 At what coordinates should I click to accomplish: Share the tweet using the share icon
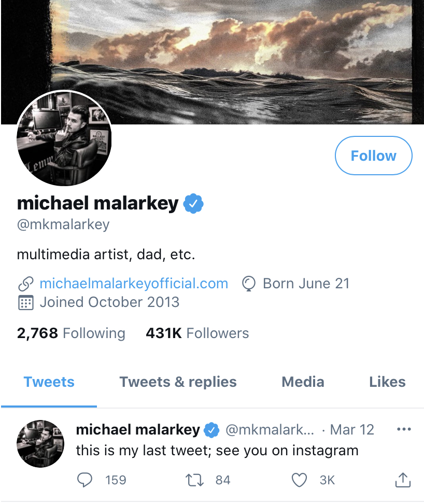click(403, 480)
